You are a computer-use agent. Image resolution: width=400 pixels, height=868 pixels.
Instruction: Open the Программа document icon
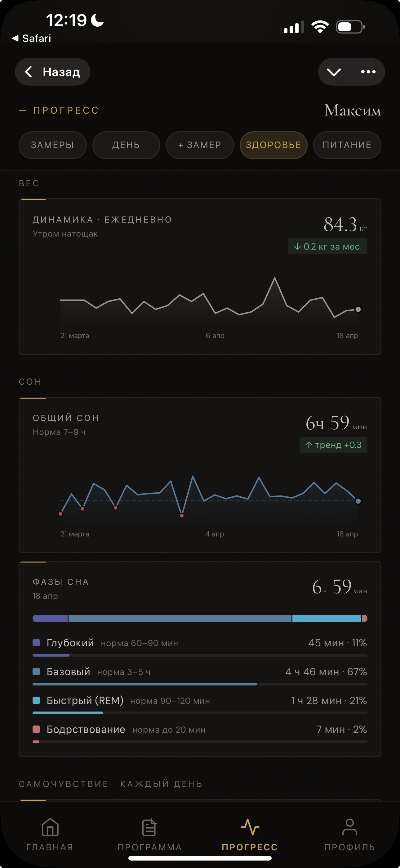(149, 827)
